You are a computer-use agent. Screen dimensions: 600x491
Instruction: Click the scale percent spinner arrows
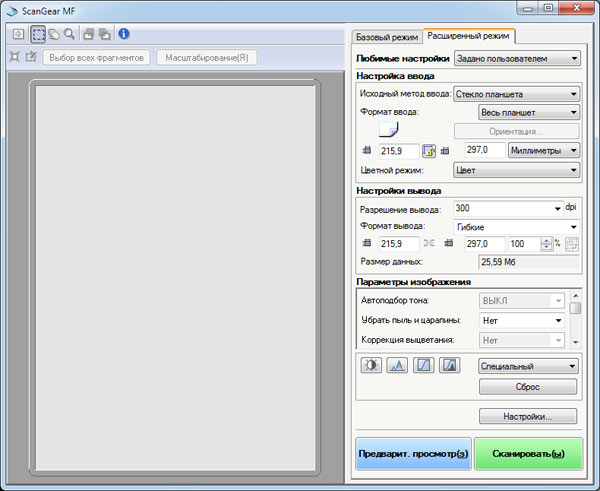point(546,244)
